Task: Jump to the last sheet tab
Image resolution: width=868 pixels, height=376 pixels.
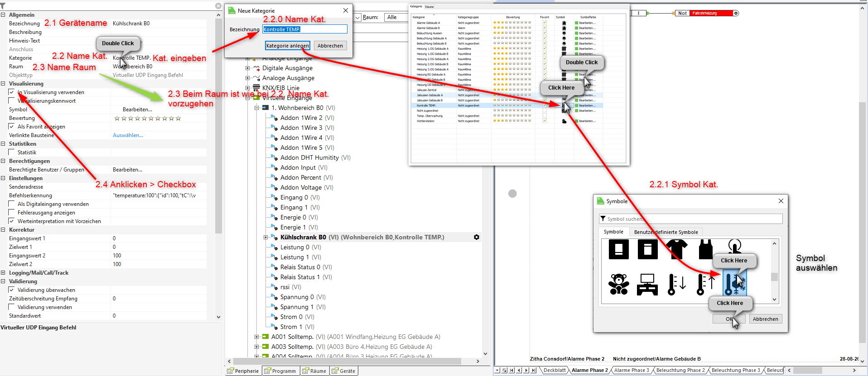Action: pos(534,370)
